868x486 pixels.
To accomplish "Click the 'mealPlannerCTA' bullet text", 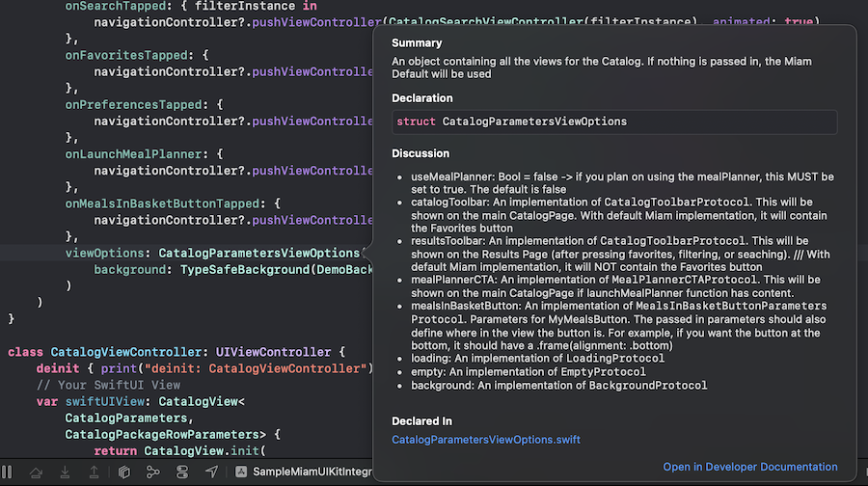I will [615, 286].
